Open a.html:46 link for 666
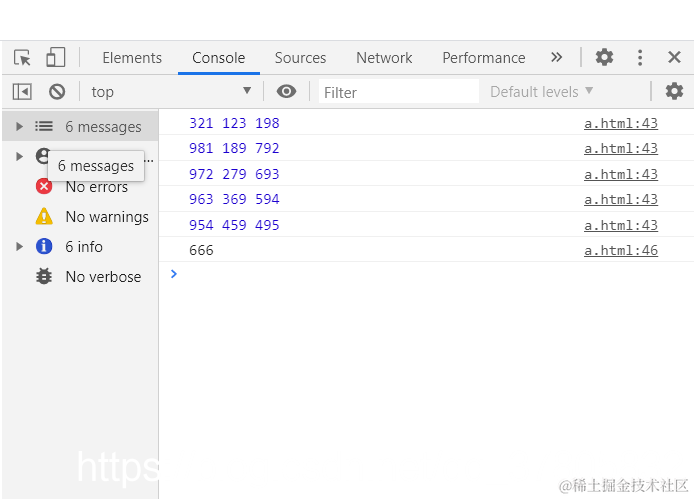The width and height of the screenshot is (694, 499). pyautogui.click(x=621, y=250)
